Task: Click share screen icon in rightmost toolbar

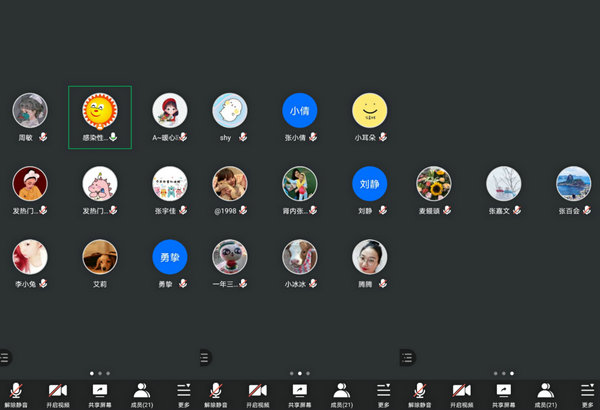Action: (503, 392)
